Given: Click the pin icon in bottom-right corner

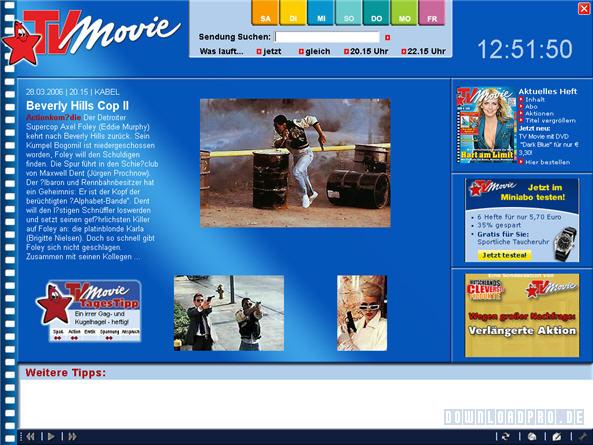Looking at the screenshot, I should (583, 437).
